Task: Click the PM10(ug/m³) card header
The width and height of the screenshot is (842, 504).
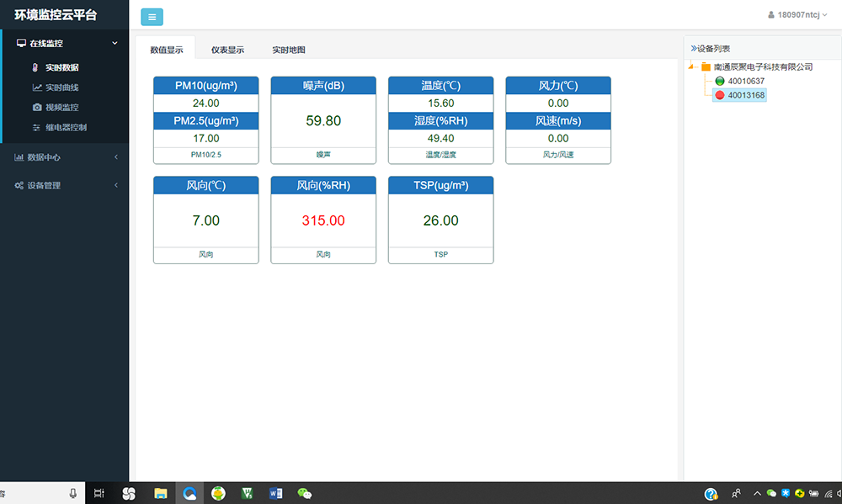Action: 206,85
